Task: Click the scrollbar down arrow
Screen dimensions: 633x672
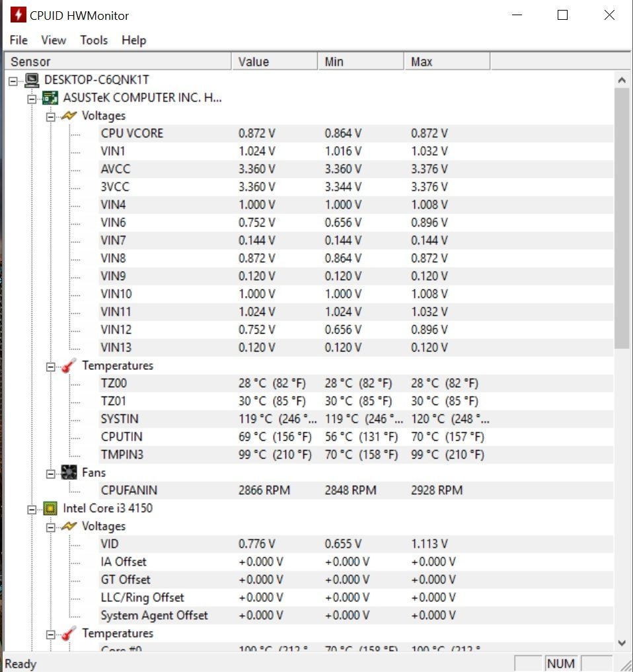Action: [x=621, y=643]
